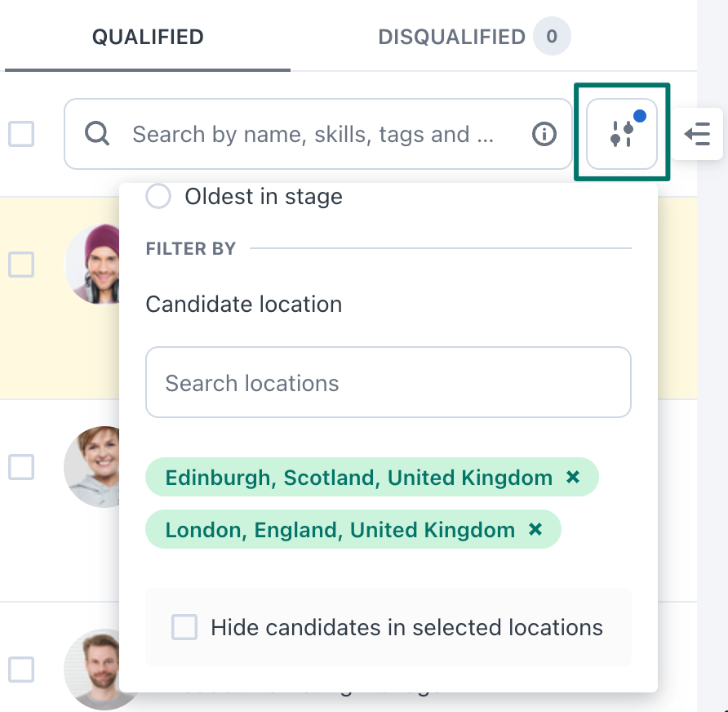Switch to the QUALIFIED tab
The width and height of the screenshot is (728, 712).
point(147,36)
